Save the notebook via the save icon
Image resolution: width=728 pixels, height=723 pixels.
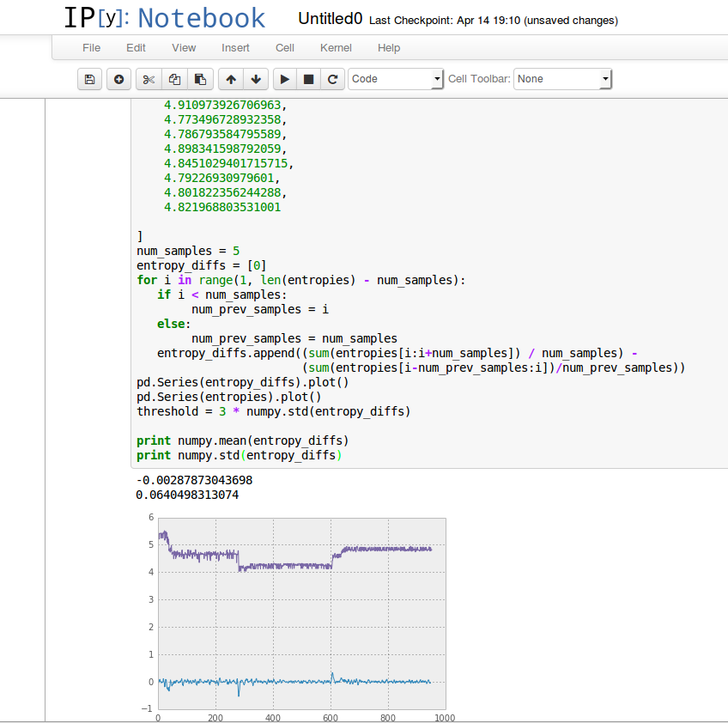point(89,78)
